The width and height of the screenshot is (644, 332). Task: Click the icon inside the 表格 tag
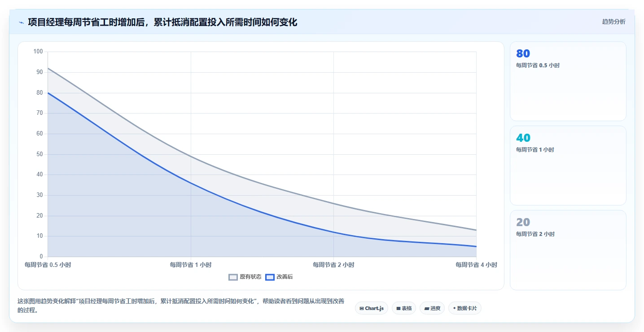coord(399,309)
